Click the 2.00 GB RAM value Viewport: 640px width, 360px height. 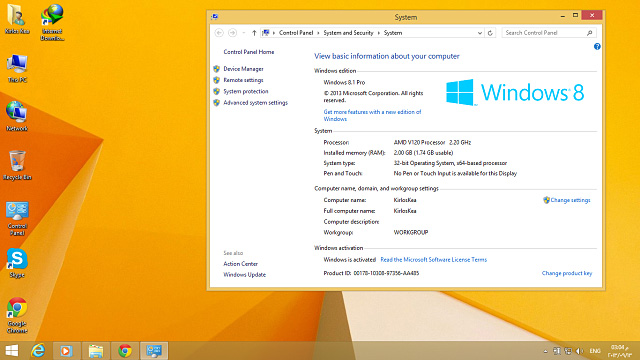tap(423, 153)
